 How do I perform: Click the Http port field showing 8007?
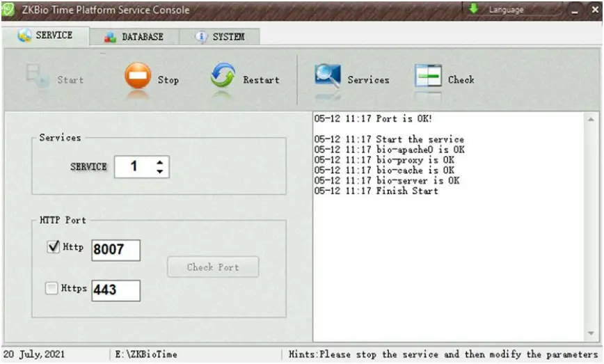pyautogui.click(x=116, y=250)
